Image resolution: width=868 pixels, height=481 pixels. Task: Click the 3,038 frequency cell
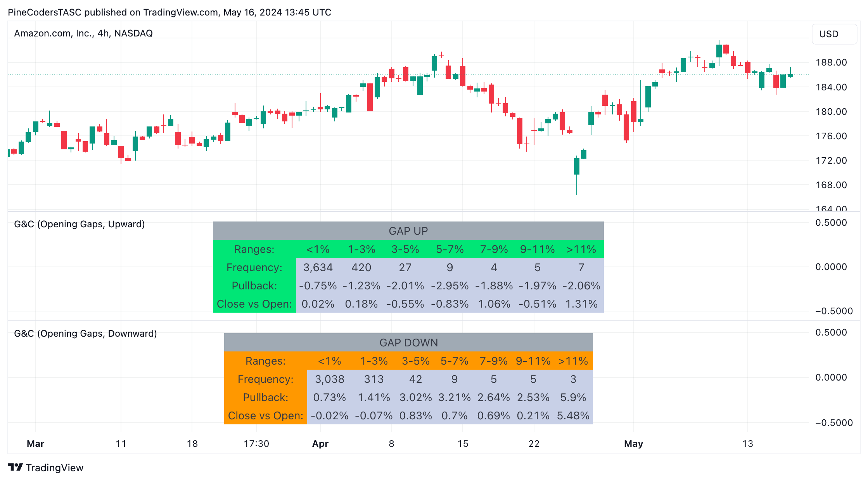click(330, 379)
